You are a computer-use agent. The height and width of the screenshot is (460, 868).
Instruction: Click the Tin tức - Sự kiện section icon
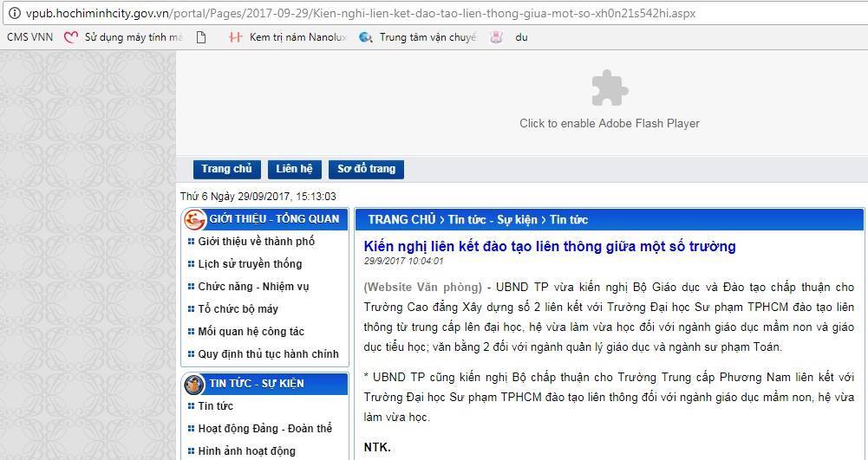[194, 384]
